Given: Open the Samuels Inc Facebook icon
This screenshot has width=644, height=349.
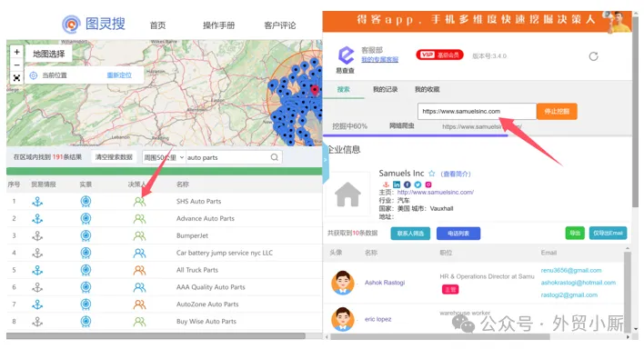Looking at the screenshot, I should point(407,184).
